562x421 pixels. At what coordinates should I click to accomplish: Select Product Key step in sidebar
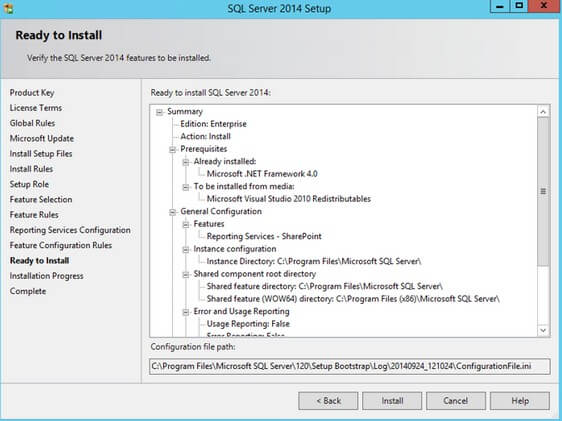click(32, 93)
